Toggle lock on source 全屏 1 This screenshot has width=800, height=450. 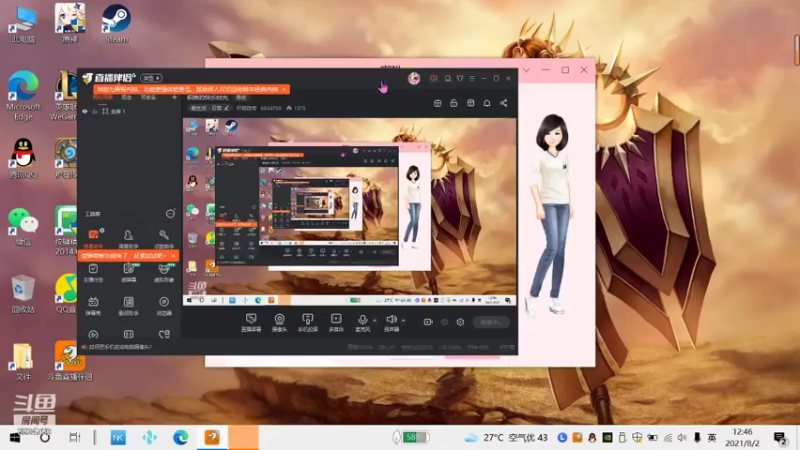pyautogui.click(x=94, y=111)
